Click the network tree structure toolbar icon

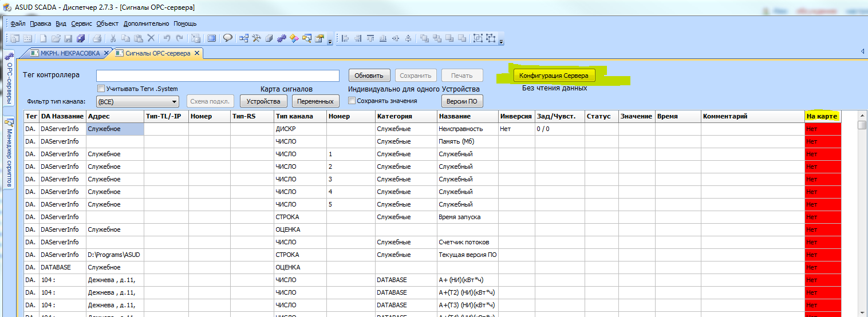(244, 38)
